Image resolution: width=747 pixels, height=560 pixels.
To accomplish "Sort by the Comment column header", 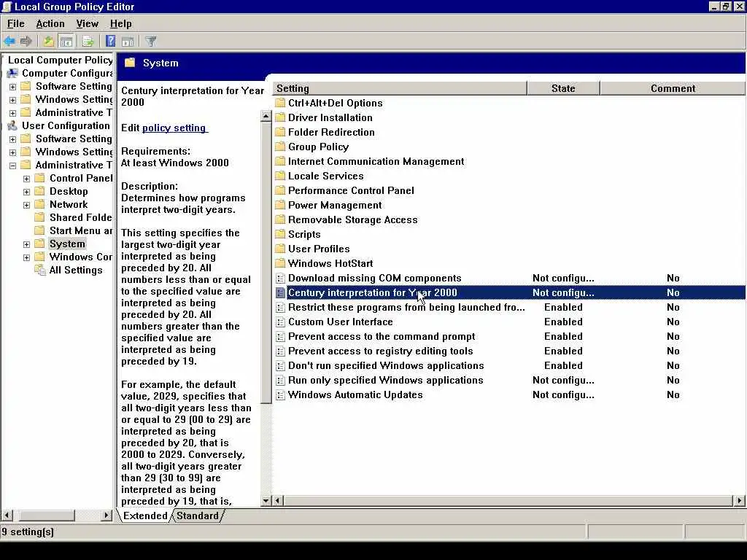I will [x=673, y=88].
